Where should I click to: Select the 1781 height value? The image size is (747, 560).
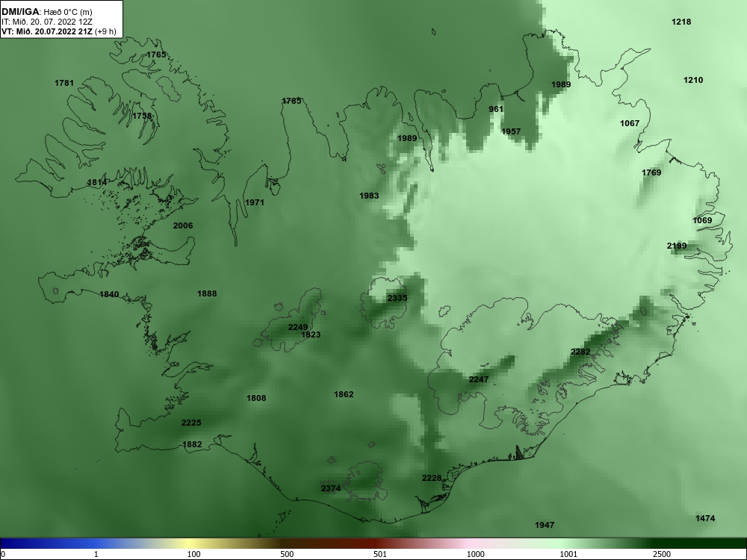(63, 84)
